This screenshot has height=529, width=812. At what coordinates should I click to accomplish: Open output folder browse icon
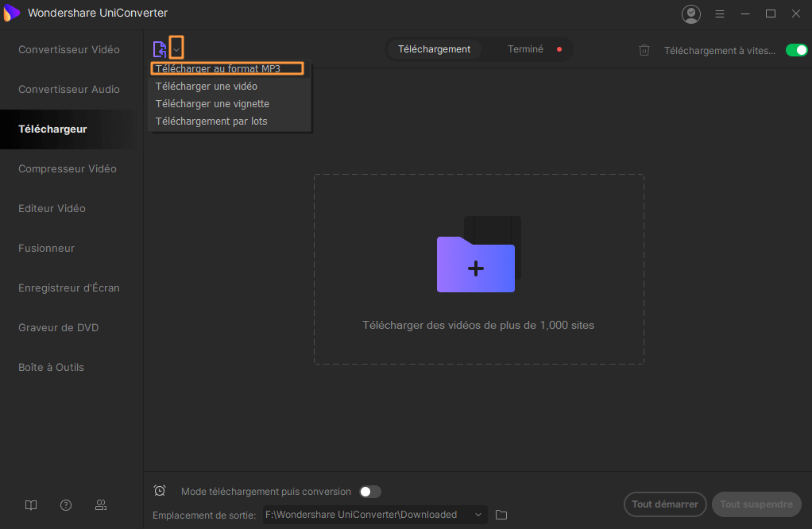point(501,515)
